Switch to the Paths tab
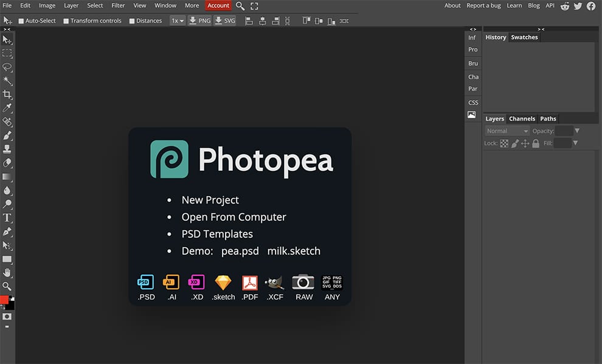The height and width of the screenshot is (364, 602). click(548, 118)
